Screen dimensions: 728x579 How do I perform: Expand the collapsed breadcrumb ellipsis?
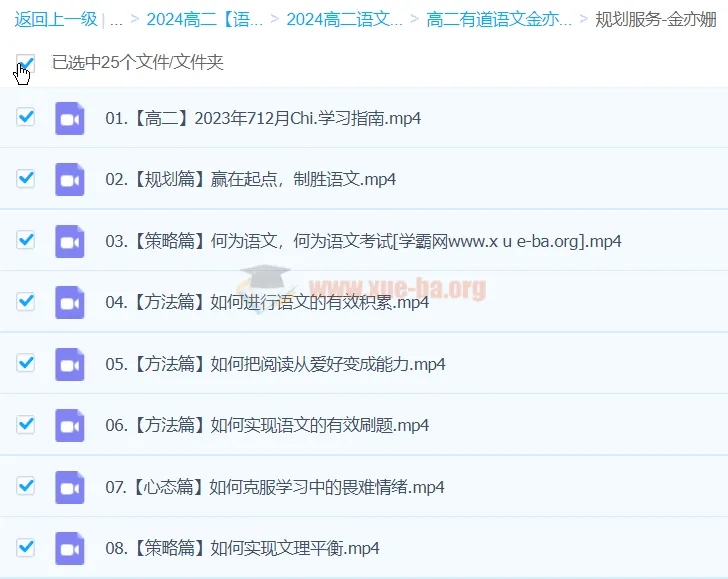(117, 19)
